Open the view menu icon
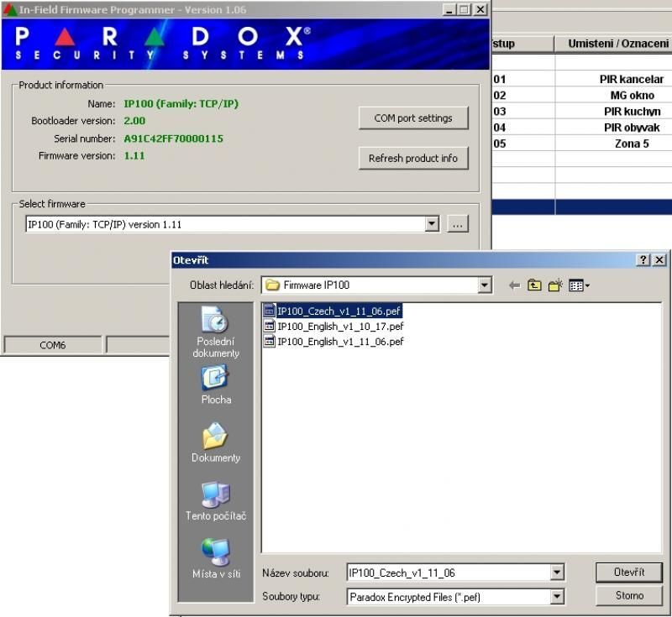The image size is (672, 617). pos(579,285)
